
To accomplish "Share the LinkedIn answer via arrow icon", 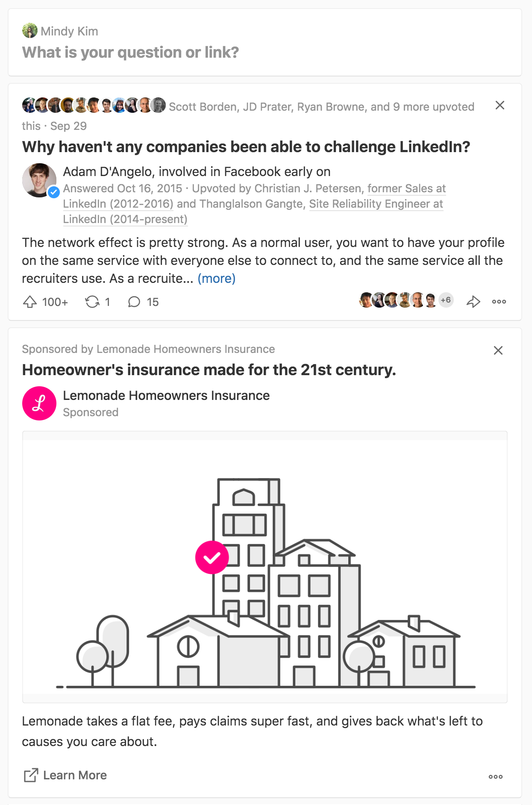I will pos(473,302).
